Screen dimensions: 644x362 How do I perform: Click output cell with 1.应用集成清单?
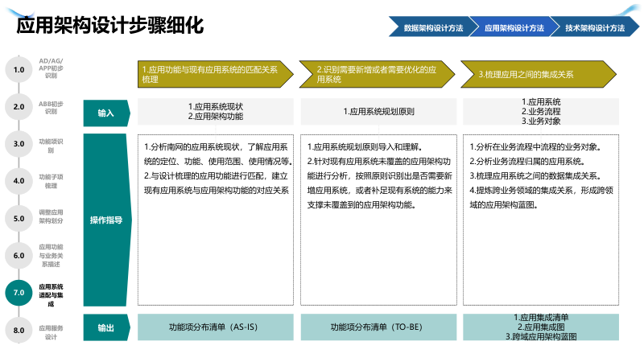pos(541,327)
